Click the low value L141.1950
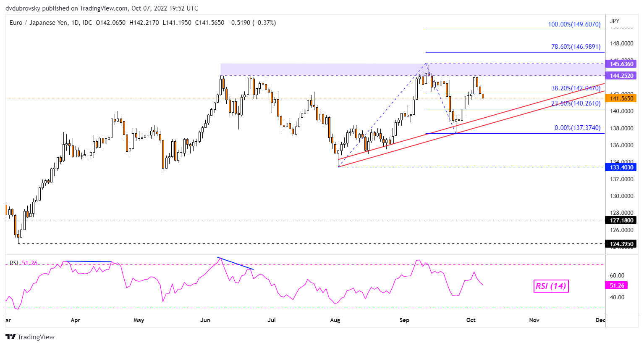 (177, 23)
